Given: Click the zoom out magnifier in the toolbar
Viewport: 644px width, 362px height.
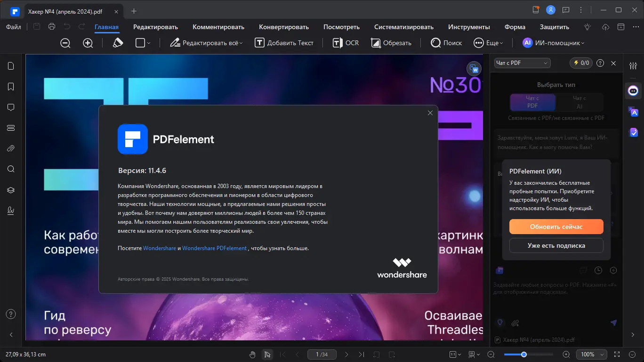Looking at the screenshot, I should (x=65, y=43).
